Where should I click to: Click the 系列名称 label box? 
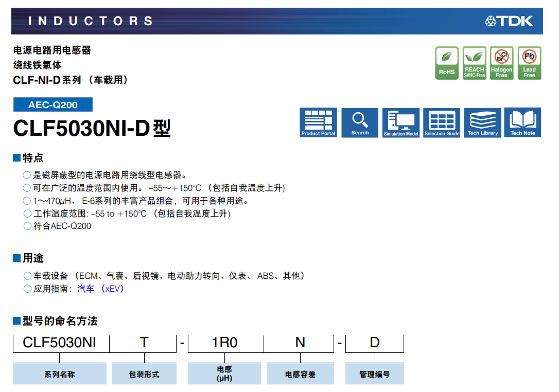click(59, 374)
